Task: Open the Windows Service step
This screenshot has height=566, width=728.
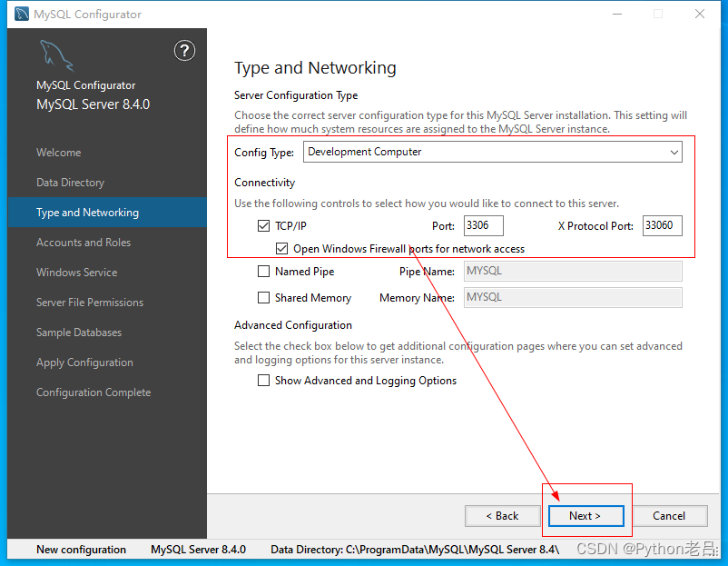Action: [x=76, y=273]
